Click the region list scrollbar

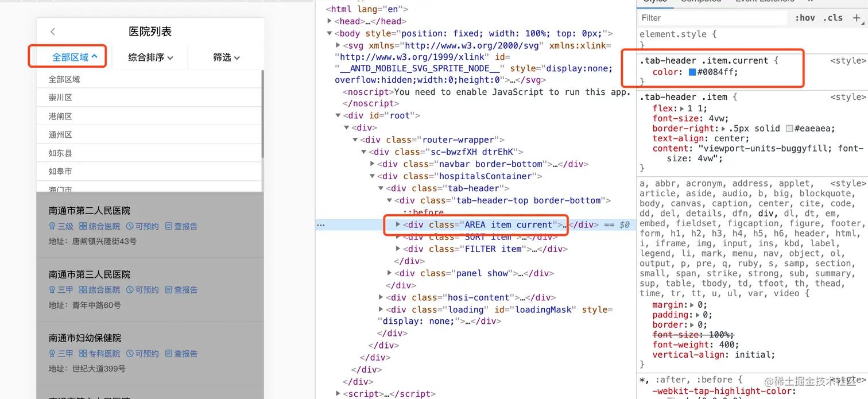click(x=262, y=114)
